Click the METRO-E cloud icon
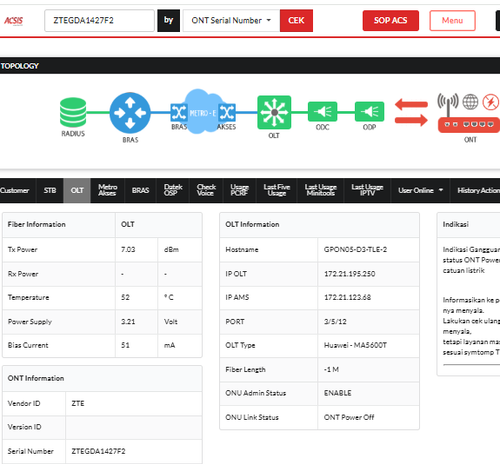 pyautogui.click(x=203, y=112)
